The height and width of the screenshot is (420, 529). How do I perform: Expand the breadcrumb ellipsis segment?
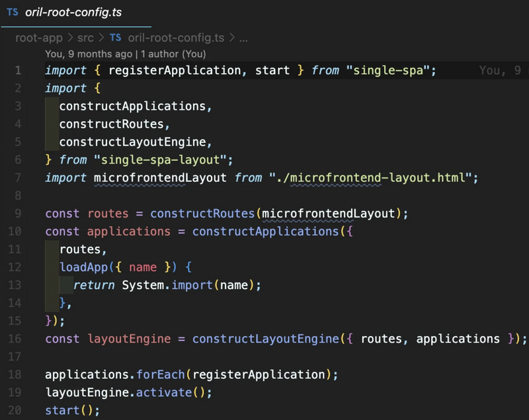[x=243, y=38]
